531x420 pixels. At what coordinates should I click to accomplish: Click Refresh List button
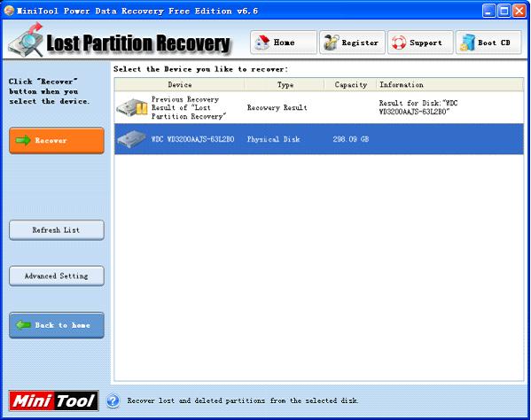(x=57, y=230)
